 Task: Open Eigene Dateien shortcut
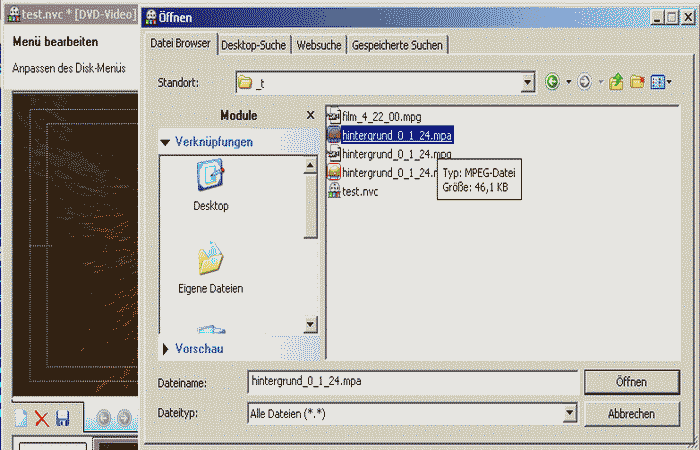pos(210,261)
